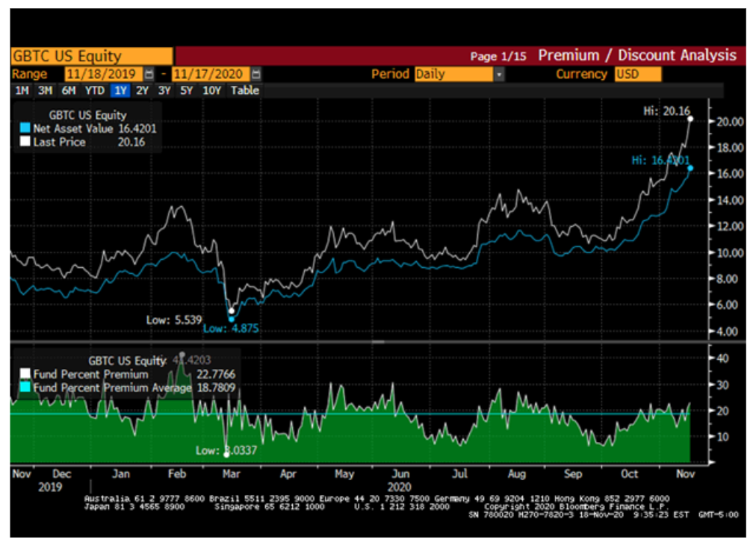Select the 5Y range tab
Viewport: 756px width, 551px height.
click(x=187, y=90)
